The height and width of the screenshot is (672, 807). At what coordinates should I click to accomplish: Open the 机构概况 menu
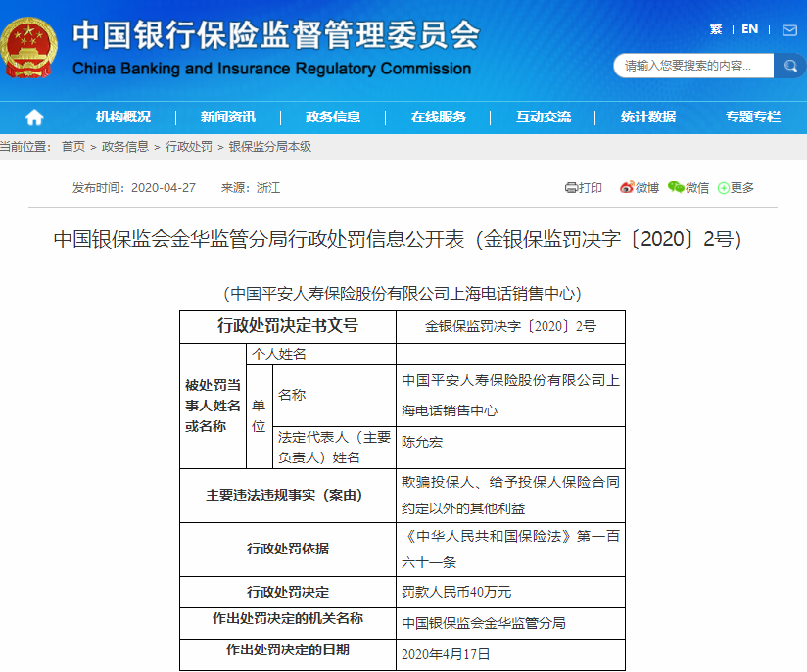point(123,117)
